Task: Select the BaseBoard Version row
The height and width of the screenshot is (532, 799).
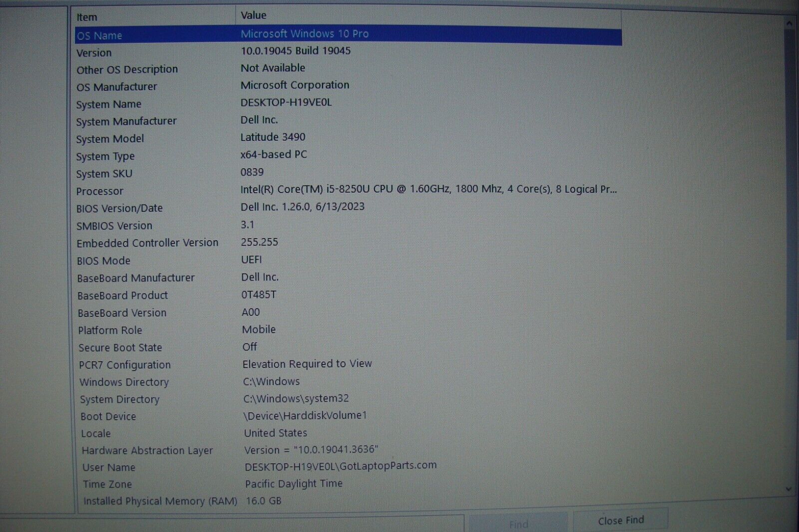Action: pyautogui.click(x=349, y=313)
